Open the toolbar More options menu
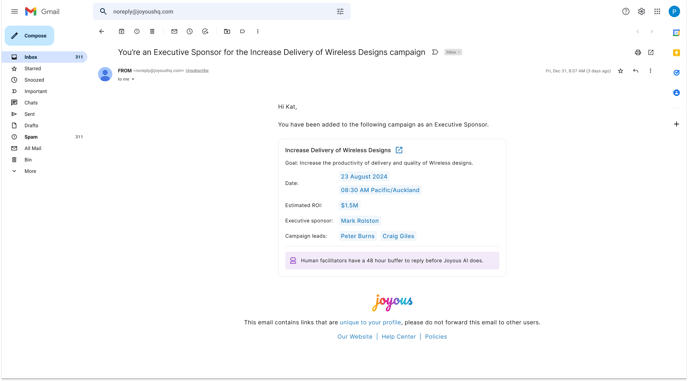688x381 pixels. click(258, 32)
